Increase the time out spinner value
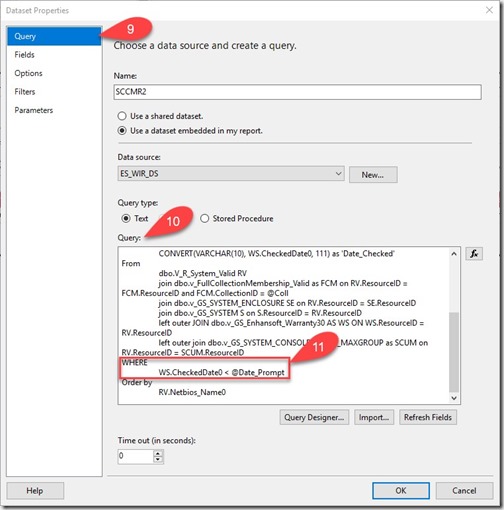Screen dimensions: 504x510 [x=158, y=453]
